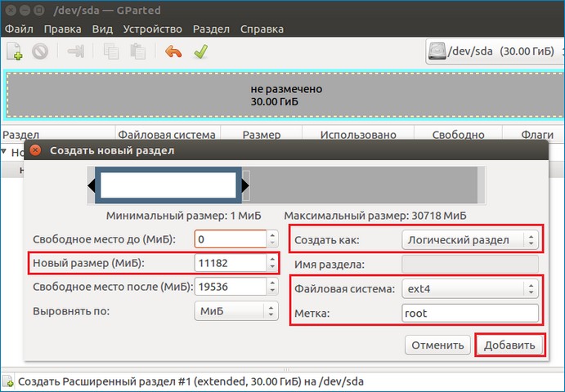The height and width of the screenshot is (392, 565).
Task: Increase Новый размер with up arrow
Action: pyautogui.click(x=272, y=259)
